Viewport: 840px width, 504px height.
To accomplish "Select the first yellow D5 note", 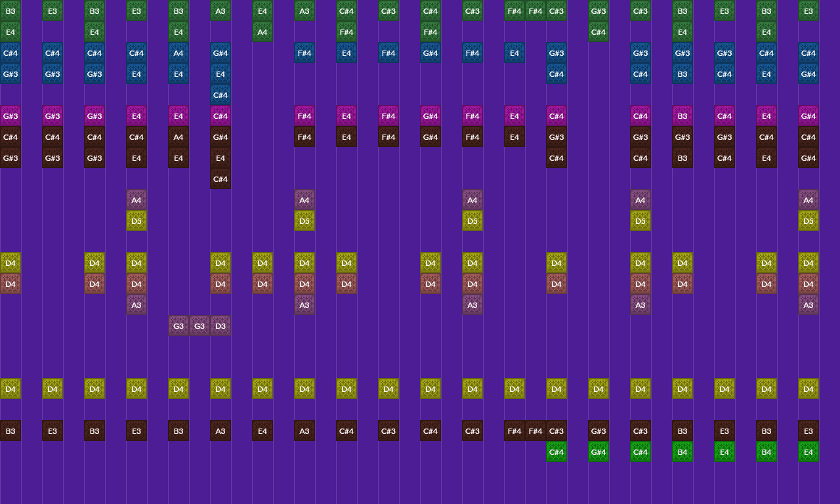I will [x=136, y=221].
